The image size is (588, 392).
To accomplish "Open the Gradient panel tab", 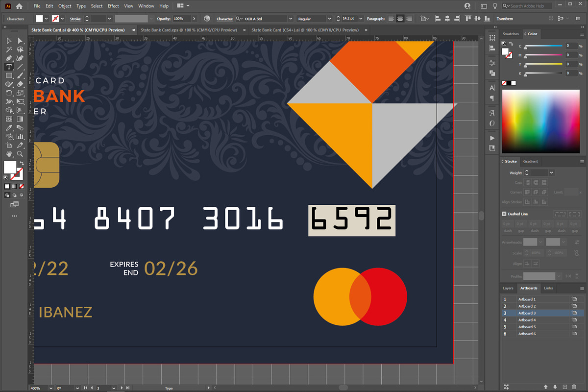I will 530,161.
